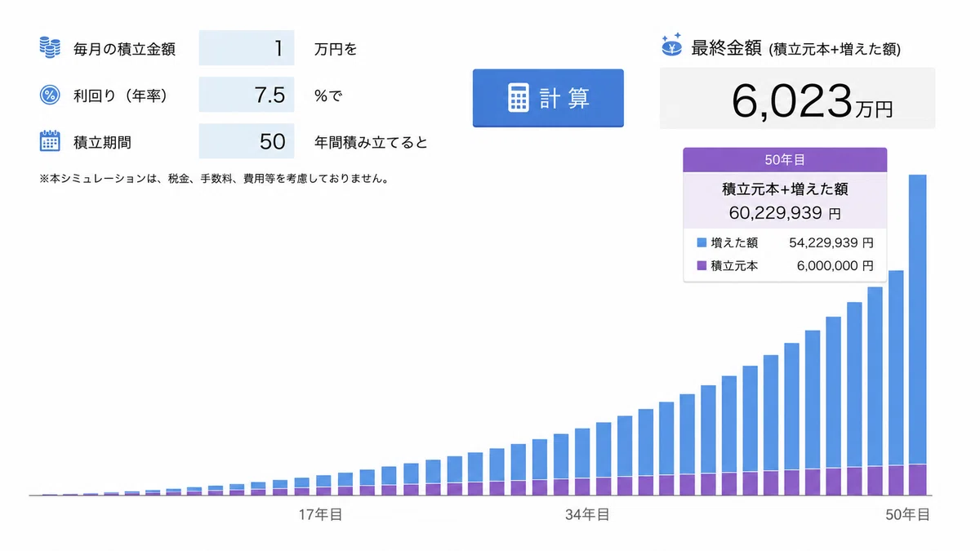Click the yen coin icon beside 最終金額

point(672,46)
